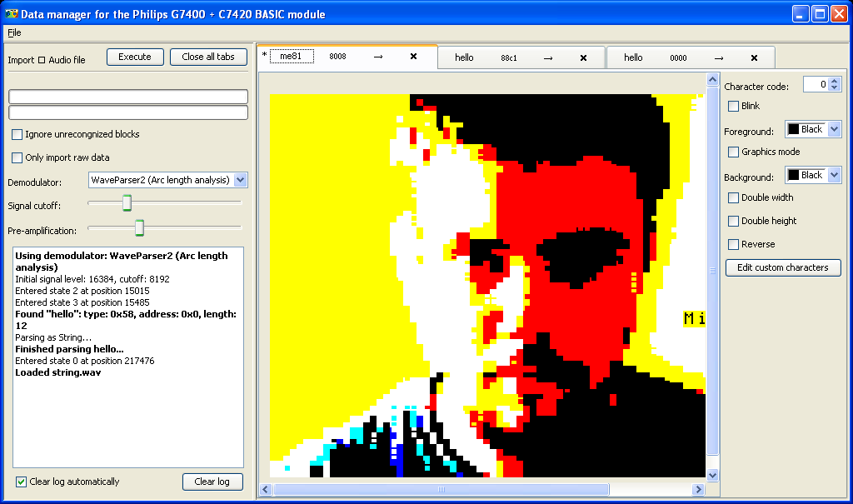Click log line "Initial signal level: 16384, cutoff: 8192"
The image size is (853, 504).
coord(92,279)
